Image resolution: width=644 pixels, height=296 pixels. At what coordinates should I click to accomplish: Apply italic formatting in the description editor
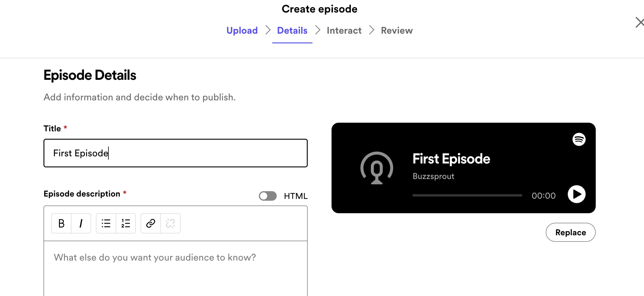pos(81,223)
